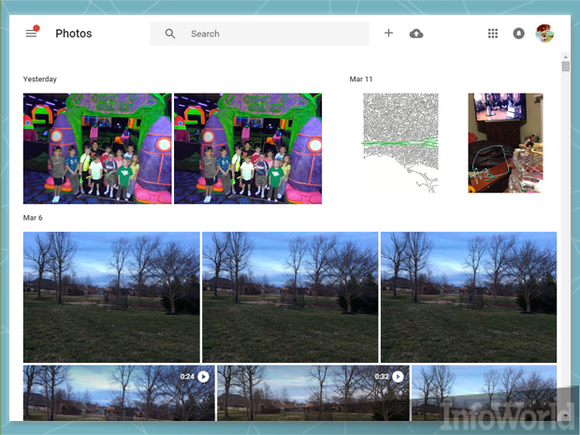
Task: Focus the Search input field
Action: click(x=259, y=34)
